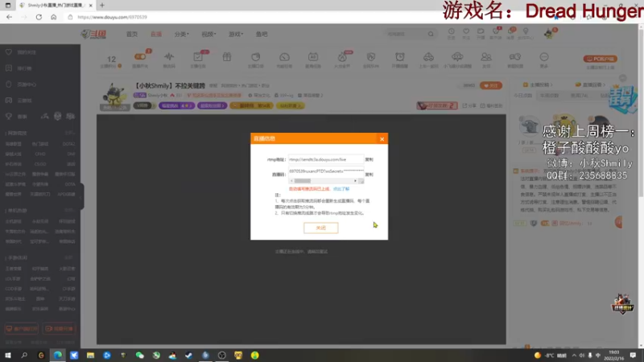This screenshot has width=644, height=362.
Task: Open 鱼吧 in the top navigation
Action: tap(262, 34)
